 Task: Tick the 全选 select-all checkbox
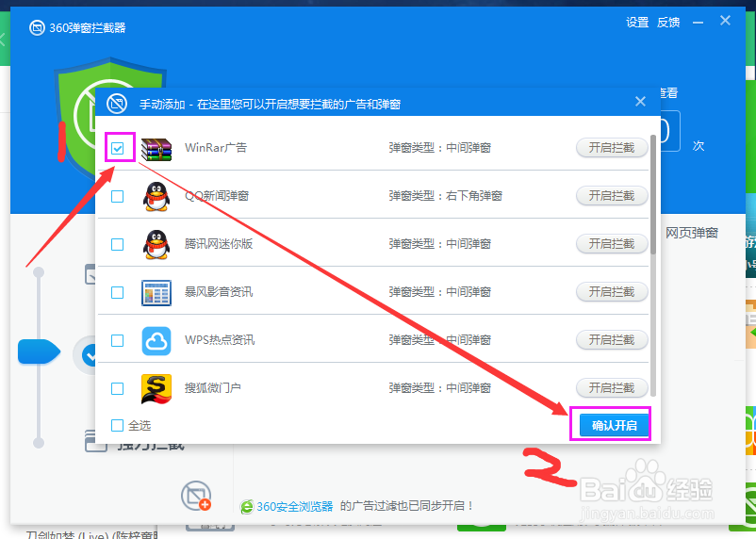pos(117,425)
